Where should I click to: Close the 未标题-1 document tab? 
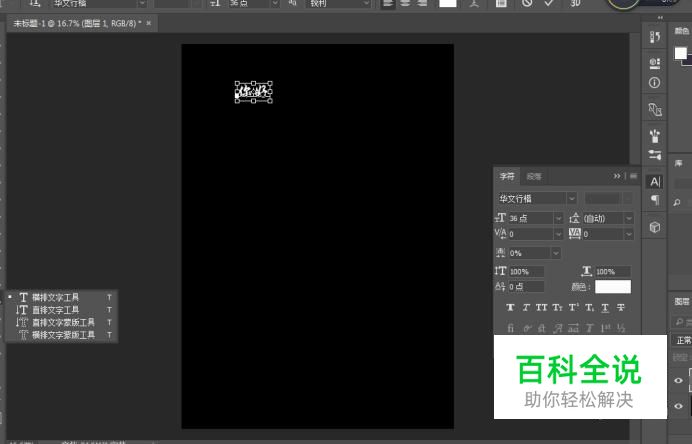pos(149,23)
